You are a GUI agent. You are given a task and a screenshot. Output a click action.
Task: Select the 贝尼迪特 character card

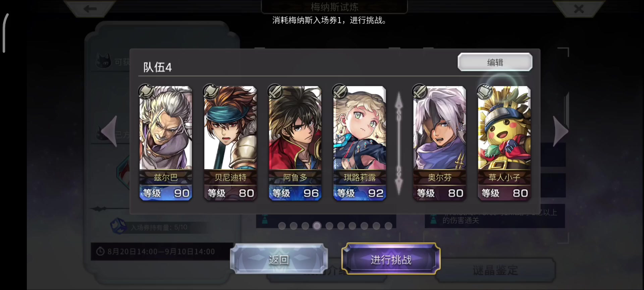click(230, 143)
